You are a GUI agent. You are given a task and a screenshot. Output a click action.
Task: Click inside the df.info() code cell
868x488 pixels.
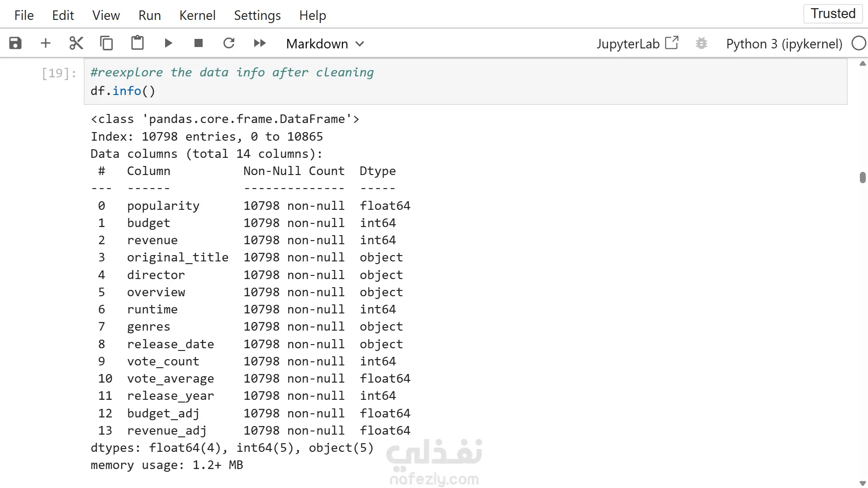tap(465, 82)
